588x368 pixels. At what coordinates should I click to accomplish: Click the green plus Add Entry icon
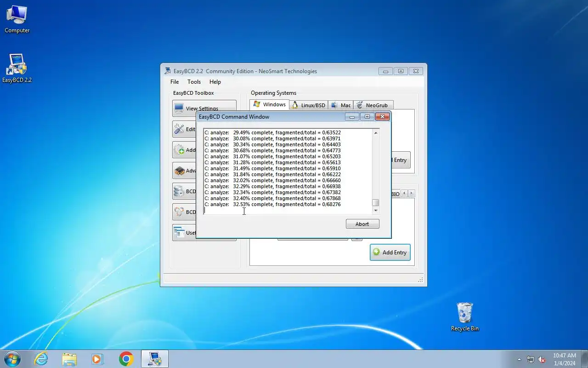[377, 252]
